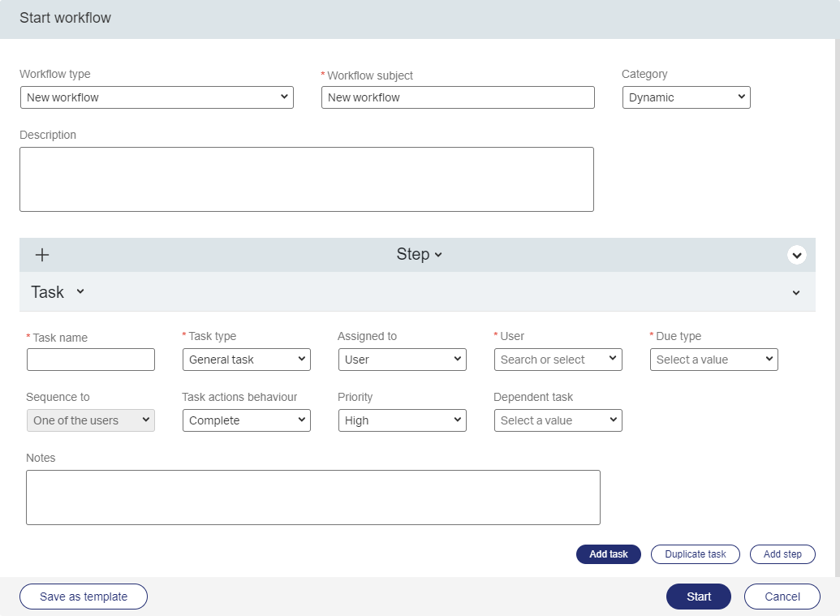This screenshot has width=840, height=616.
Task: Collapse step using circled chevron icon
Action: pyautogui.click(x=796, y=255)
